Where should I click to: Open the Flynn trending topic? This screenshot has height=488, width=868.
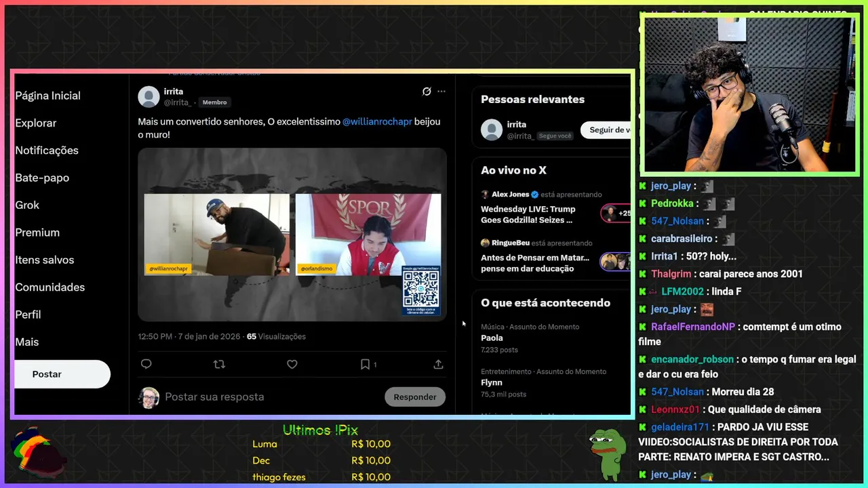coord(492,382)
